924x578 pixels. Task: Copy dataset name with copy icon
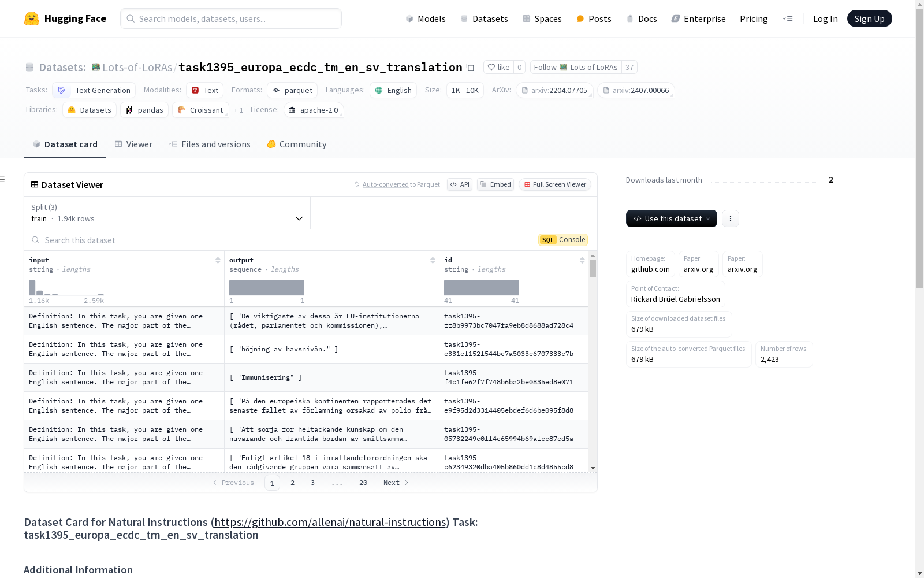[x=470, y=67]
